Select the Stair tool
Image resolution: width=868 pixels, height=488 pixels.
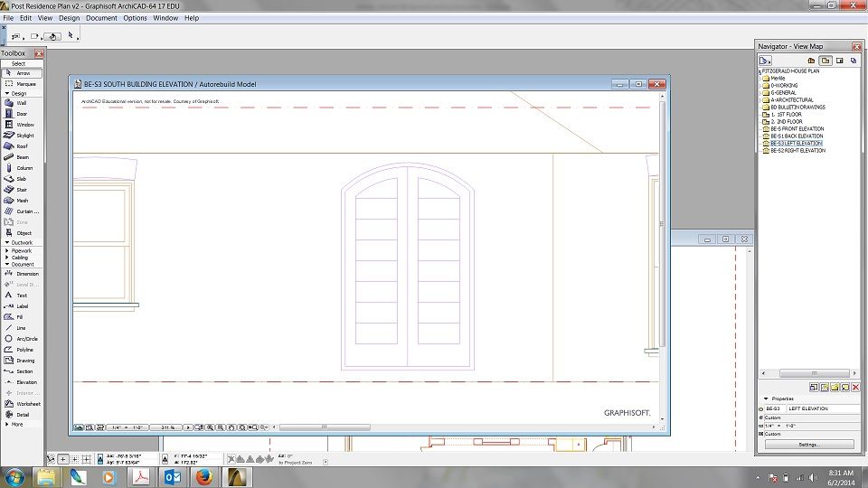pyautogui.click(x=22, y=190)
